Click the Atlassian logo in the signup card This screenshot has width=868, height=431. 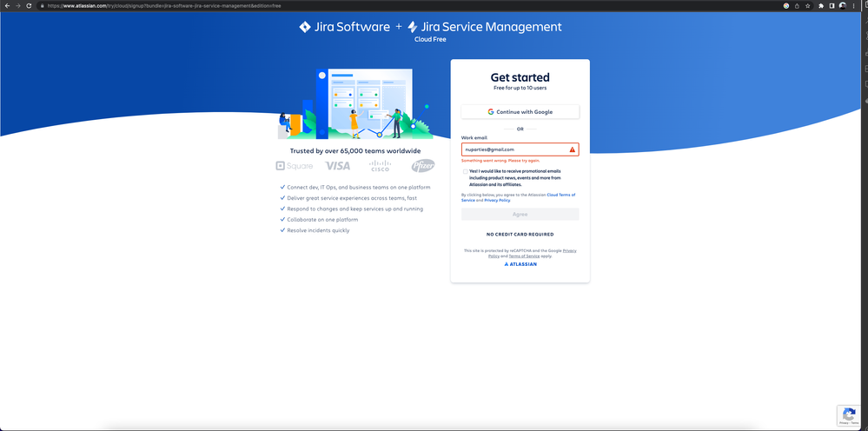[520, 264]
